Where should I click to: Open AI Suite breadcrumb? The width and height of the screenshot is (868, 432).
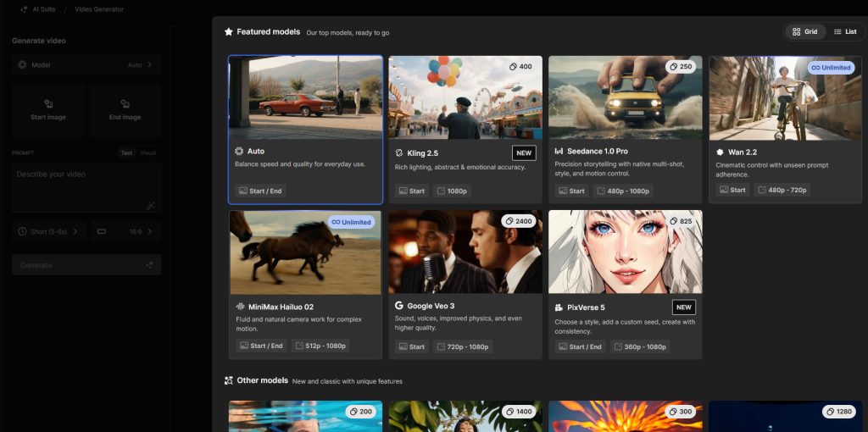(37, 9)
